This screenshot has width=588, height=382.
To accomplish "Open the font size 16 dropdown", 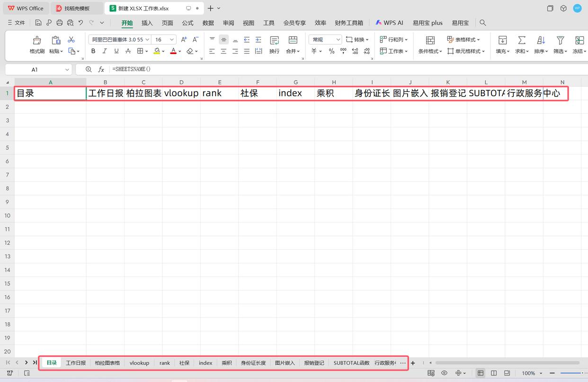I will pyautogui.click(x=172, y=40).
